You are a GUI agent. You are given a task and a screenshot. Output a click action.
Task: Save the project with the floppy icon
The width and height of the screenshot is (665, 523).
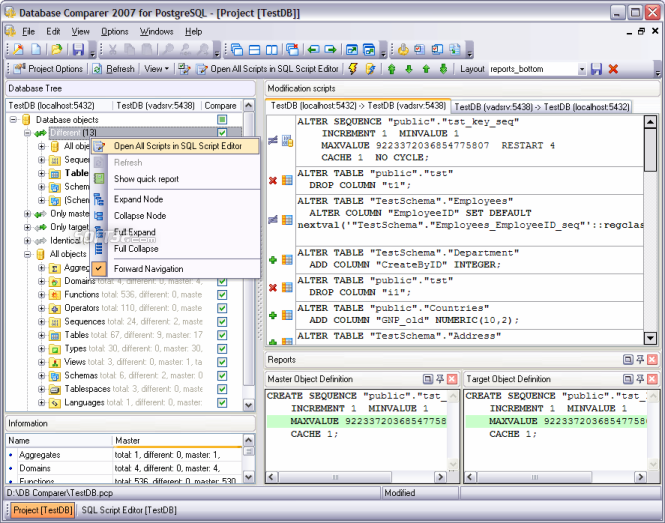pyautogui.click(x=78, y=50)
